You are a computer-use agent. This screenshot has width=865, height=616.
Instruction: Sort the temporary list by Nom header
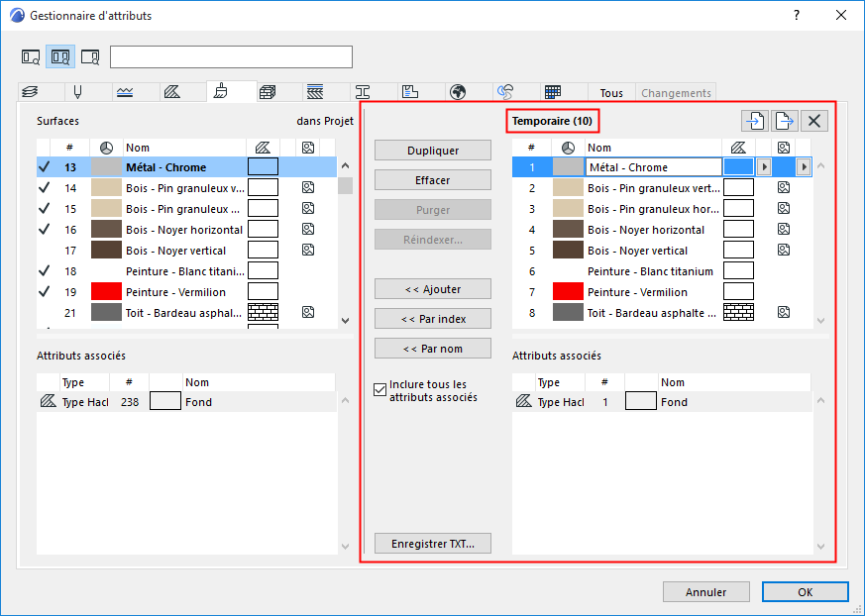click(653, 148)
